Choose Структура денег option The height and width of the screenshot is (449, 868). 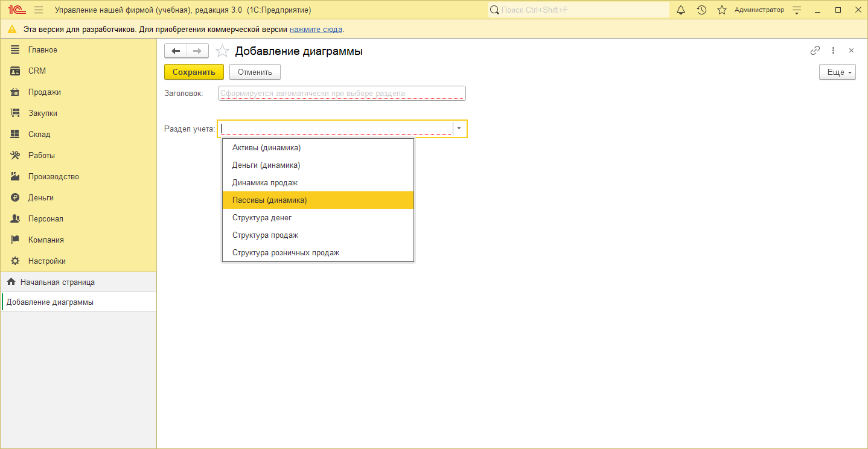tap(318, 217)
